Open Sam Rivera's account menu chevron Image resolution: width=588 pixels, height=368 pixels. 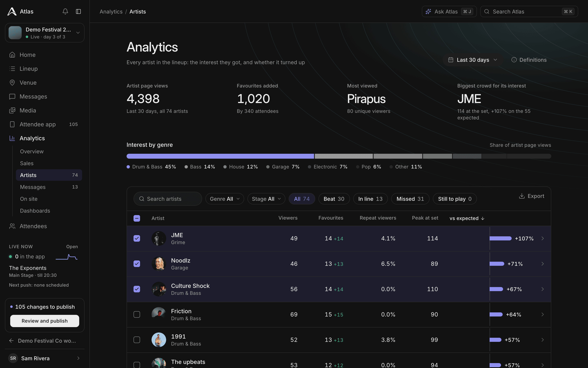[x=78, y=358]
